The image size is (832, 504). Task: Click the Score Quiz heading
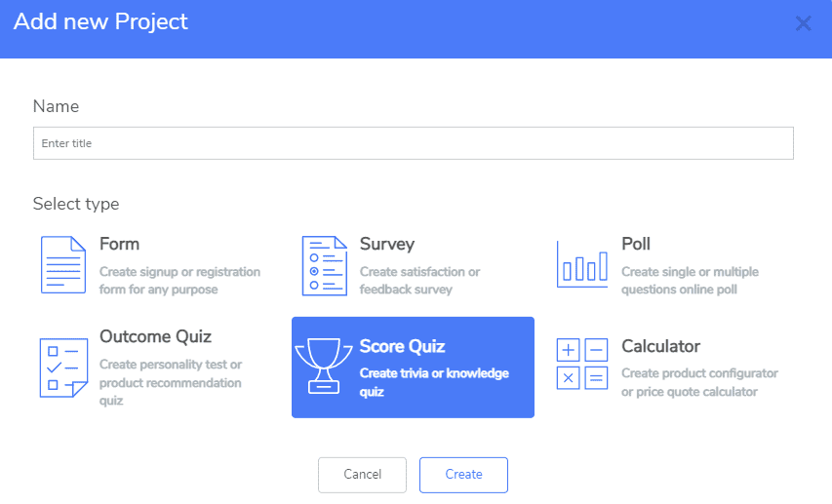[x=402, y=346]
